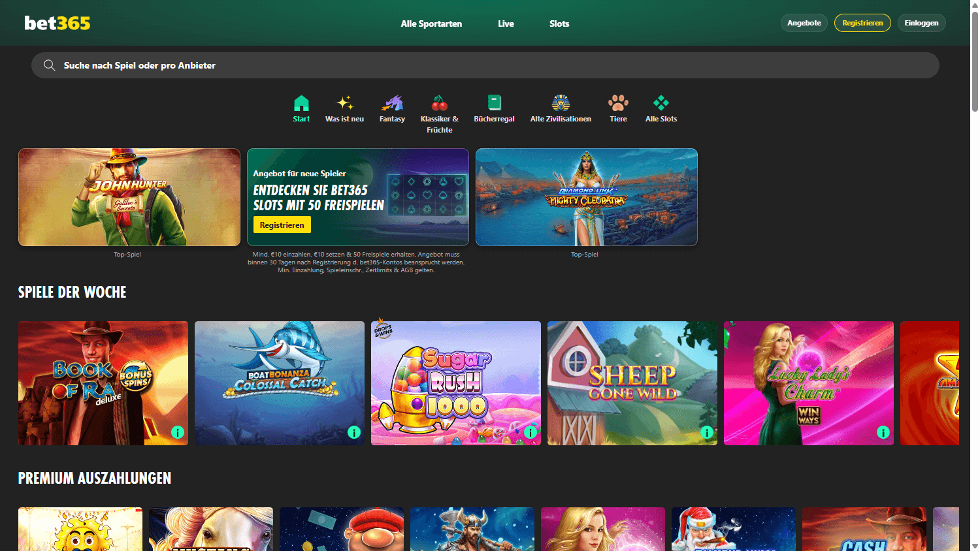
Task: Click the Start category label
Action: [301, 119]
